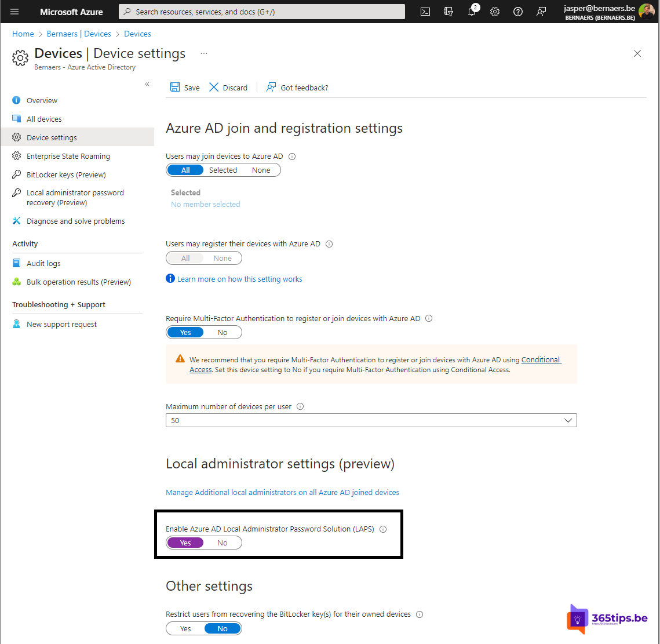The height and width of the screenshot is (644, 660).
Task: Collapse the sidebar with double chevron
Action: coord(147,84)
